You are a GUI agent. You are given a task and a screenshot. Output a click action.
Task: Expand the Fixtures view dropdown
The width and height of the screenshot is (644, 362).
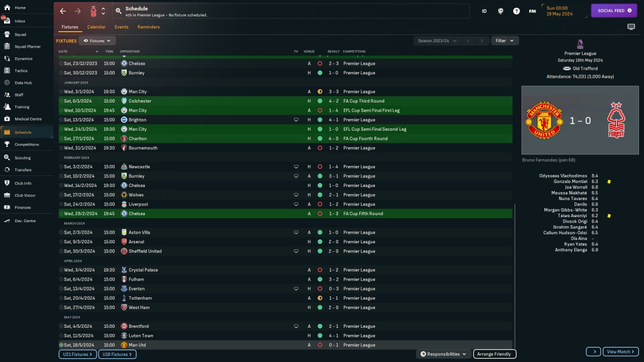(98, 41)
